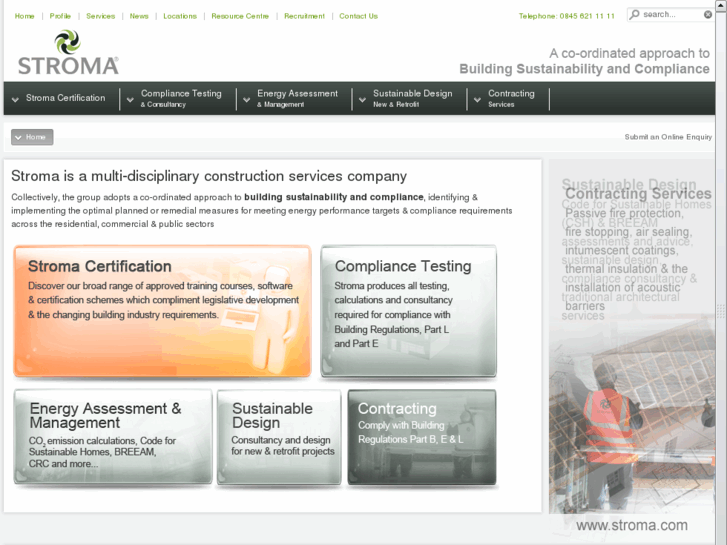Expand the Energy Assessment menu chevron
This screenshot has height=545, width=727.
pyautogui.click(x=247, y=99)
